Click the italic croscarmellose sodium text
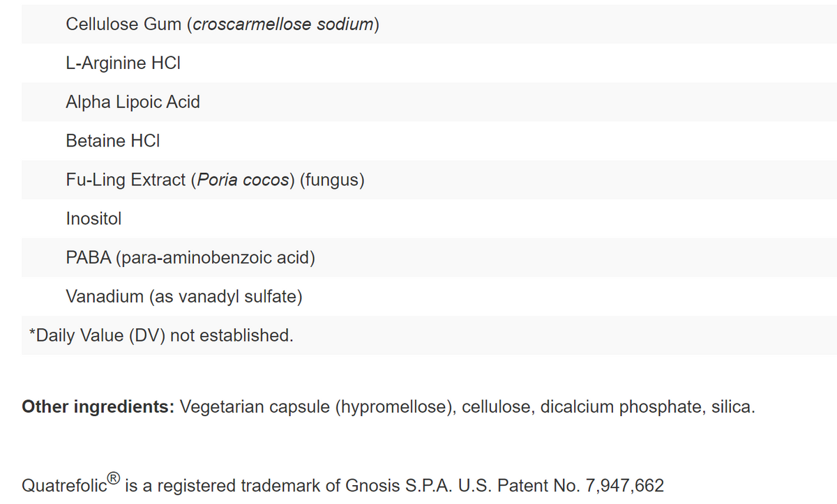Screen dimensions: 837x504 (x=284, y=24)
